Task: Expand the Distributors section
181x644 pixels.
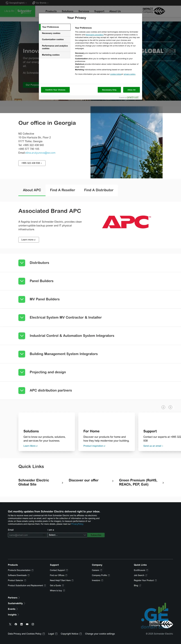Action: pyautogui.click(x=22, y=263)
